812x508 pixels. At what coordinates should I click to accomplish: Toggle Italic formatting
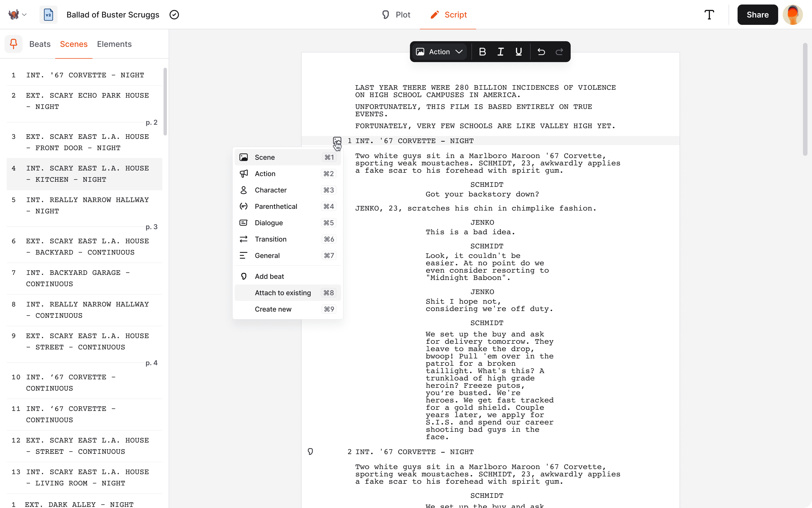500,52
